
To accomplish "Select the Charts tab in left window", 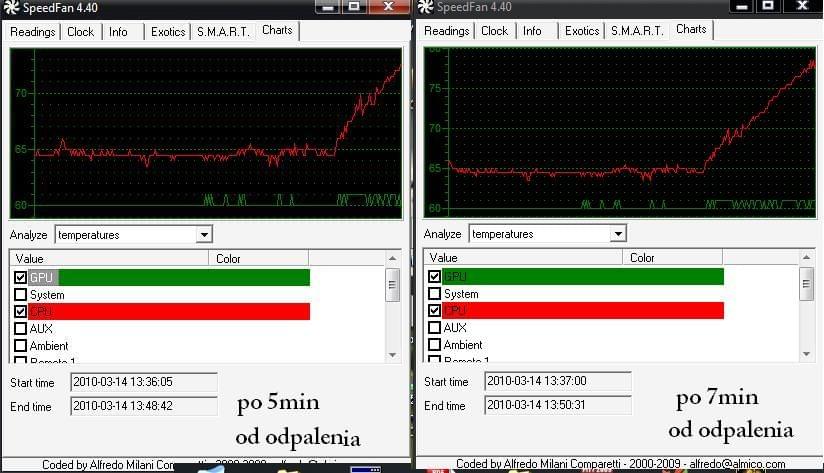I will [277, 30].
